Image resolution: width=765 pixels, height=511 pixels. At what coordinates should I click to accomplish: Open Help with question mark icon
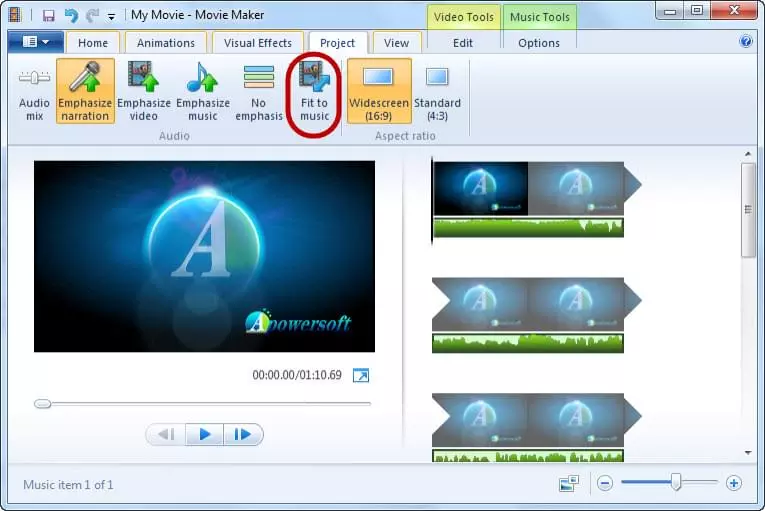745,41
